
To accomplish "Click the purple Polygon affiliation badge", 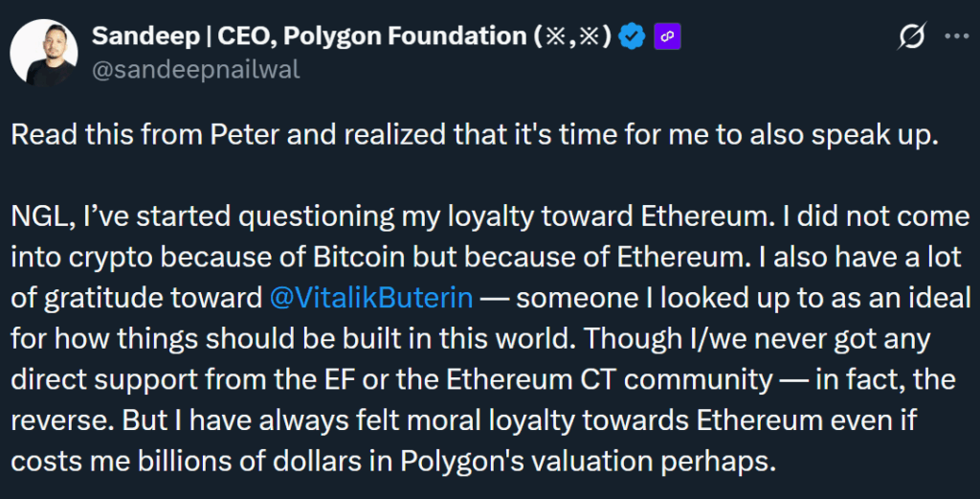I will pyautogui.click(x=666, y=37).
